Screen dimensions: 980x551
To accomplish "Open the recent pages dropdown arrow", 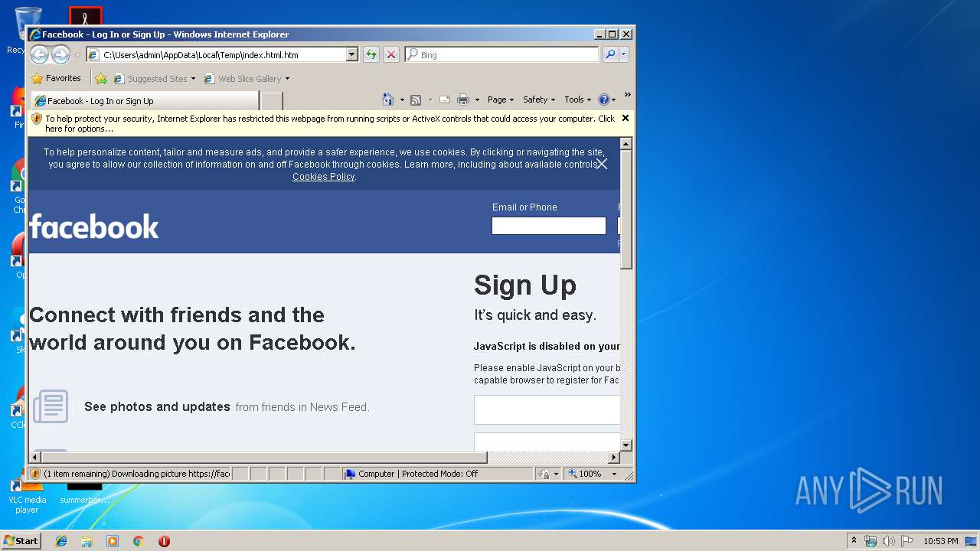I will tap(77, 55).
